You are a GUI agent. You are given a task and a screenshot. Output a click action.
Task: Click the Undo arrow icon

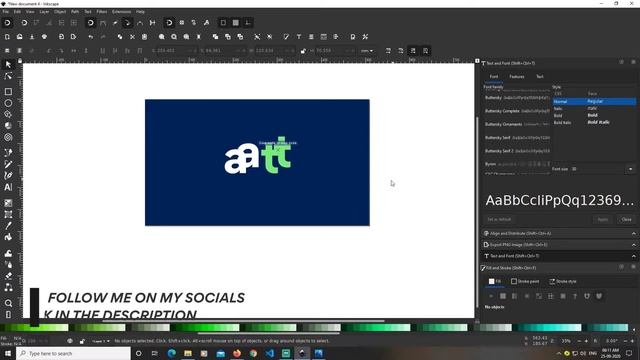(x=91, y=37)
